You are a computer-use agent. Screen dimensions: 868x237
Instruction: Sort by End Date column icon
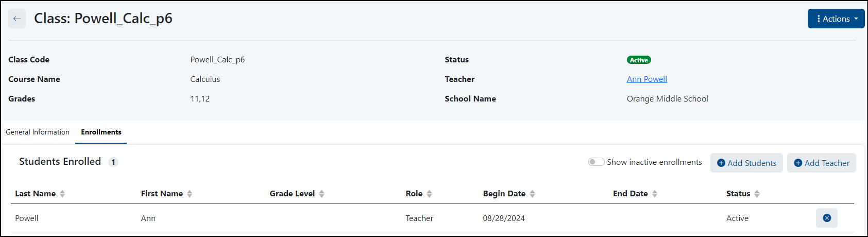pos(654,194)
